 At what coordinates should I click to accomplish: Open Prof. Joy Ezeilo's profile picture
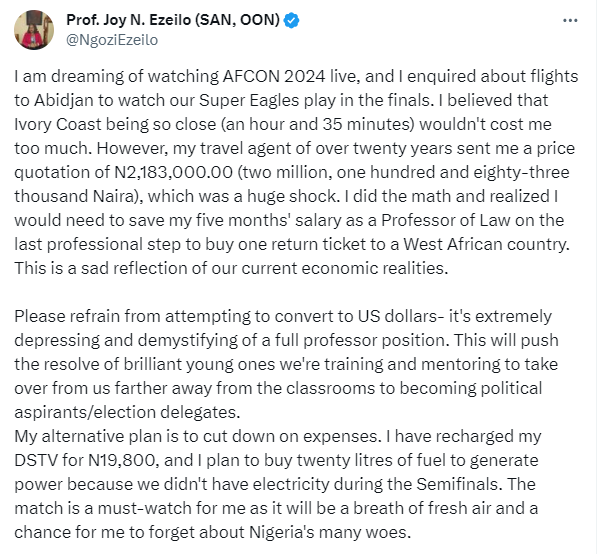(x=34, y=30)
